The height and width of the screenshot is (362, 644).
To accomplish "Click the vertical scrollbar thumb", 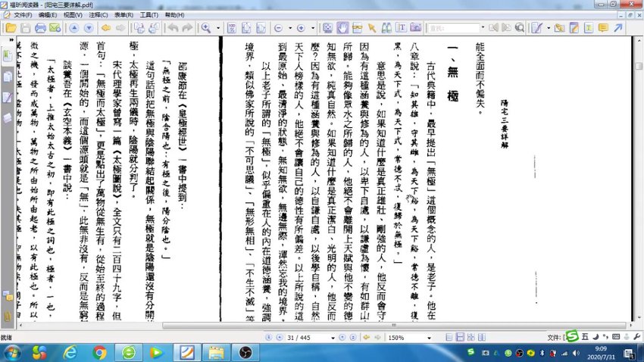I will [x=639, y=66].
